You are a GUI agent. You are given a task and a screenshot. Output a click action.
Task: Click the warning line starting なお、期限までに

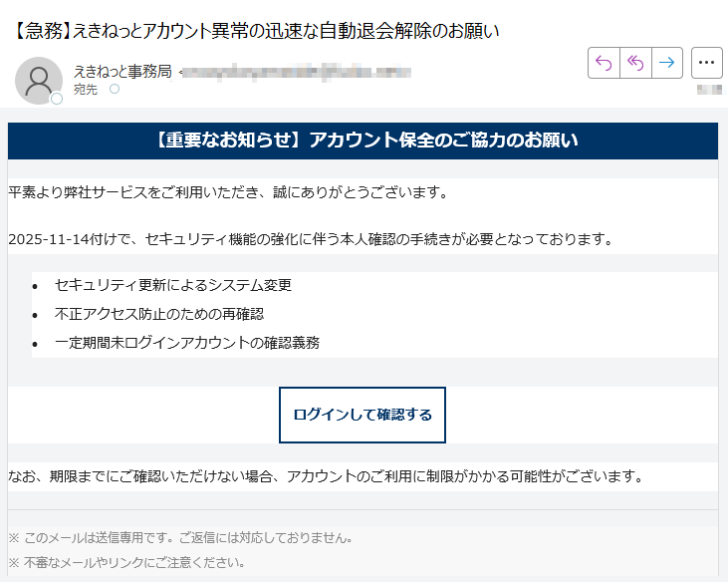[x=326, y=476]
